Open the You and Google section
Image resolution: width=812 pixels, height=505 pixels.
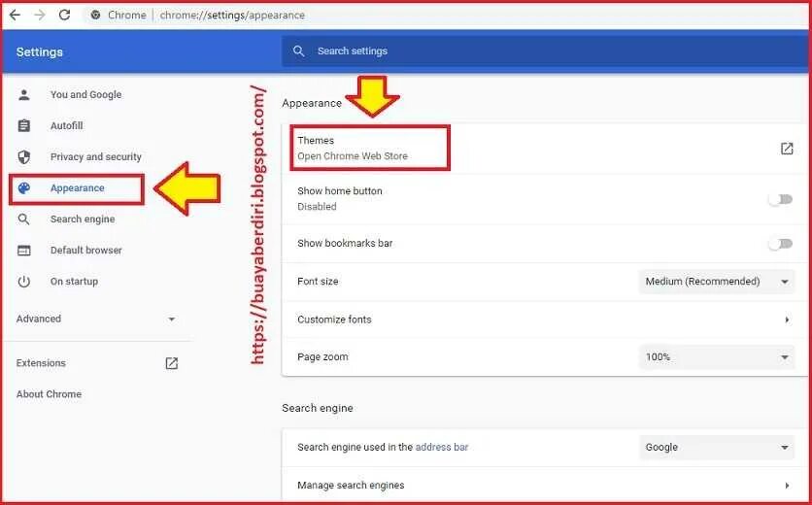click(x=86, y=95)
